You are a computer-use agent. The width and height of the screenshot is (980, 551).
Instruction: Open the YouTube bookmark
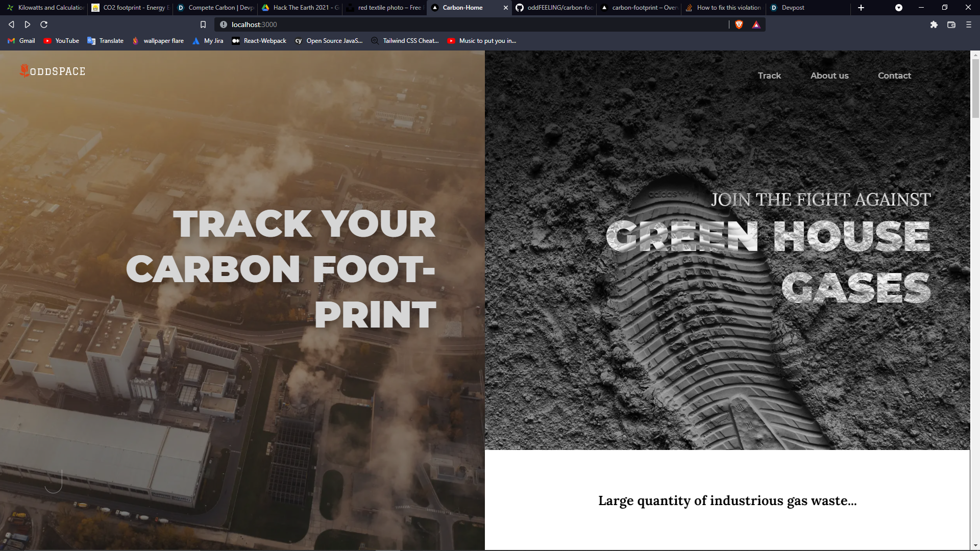(x=61, y=41)
